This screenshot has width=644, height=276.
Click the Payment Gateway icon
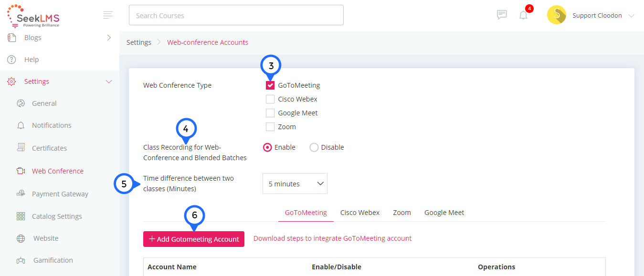tap(21, 194)
